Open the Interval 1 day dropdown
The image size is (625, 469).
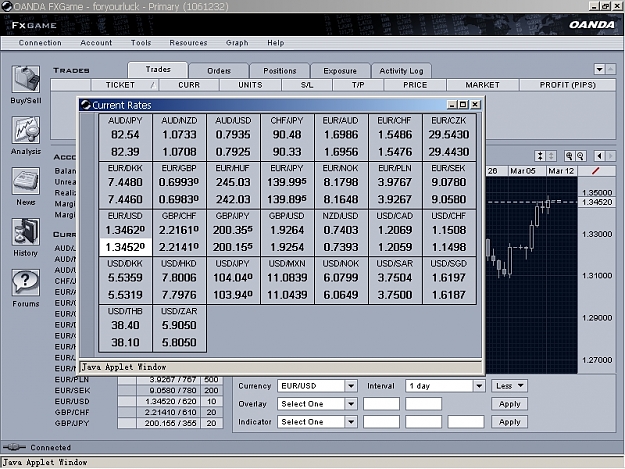point(445,386)
